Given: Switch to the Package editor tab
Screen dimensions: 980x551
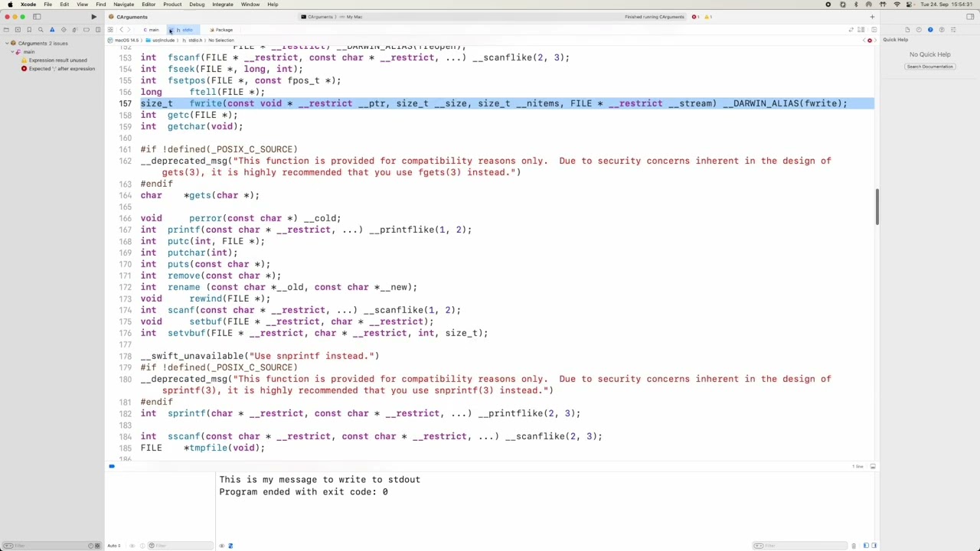Looking at the screenshot, I should click(x=221, y=30).
